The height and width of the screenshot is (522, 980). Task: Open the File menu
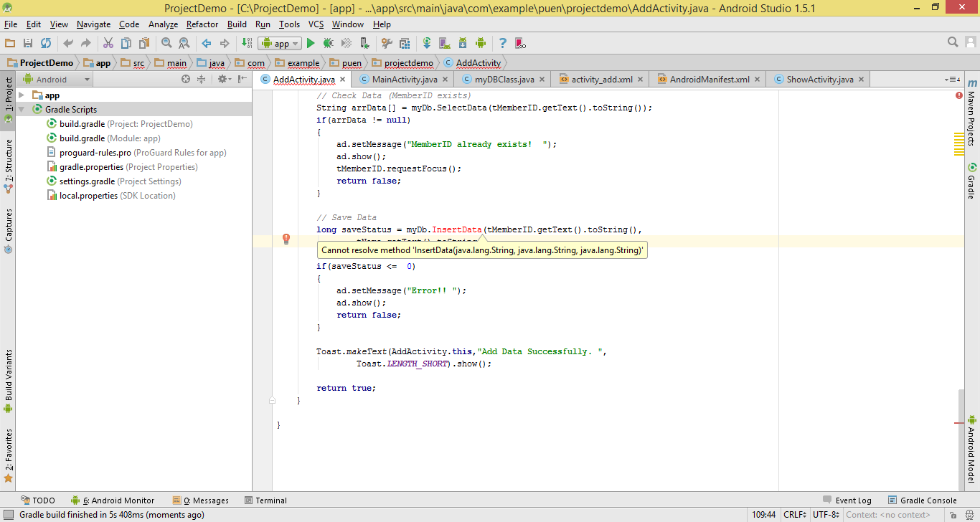tap(11, 24)
